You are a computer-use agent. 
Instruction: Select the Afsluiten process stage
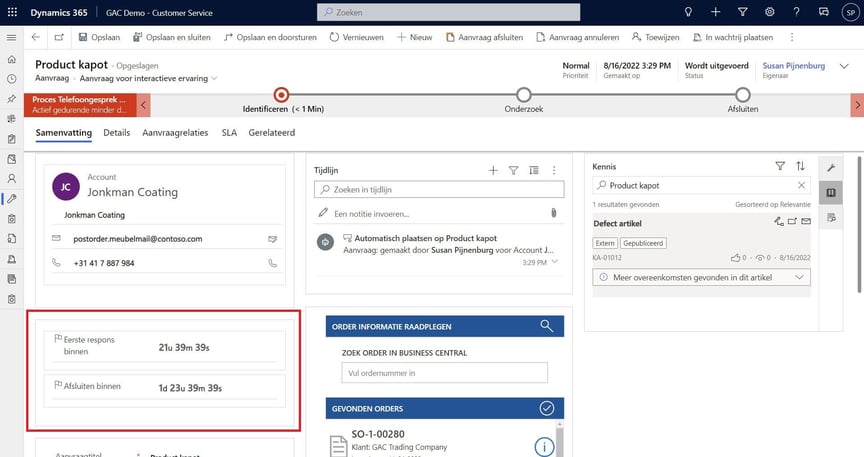743,95
